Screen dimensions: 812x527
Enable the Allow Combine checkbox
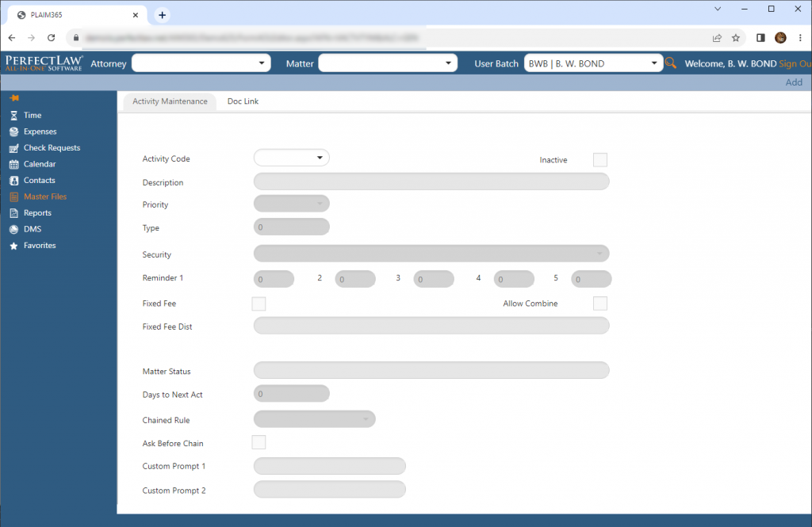[600, 304]
